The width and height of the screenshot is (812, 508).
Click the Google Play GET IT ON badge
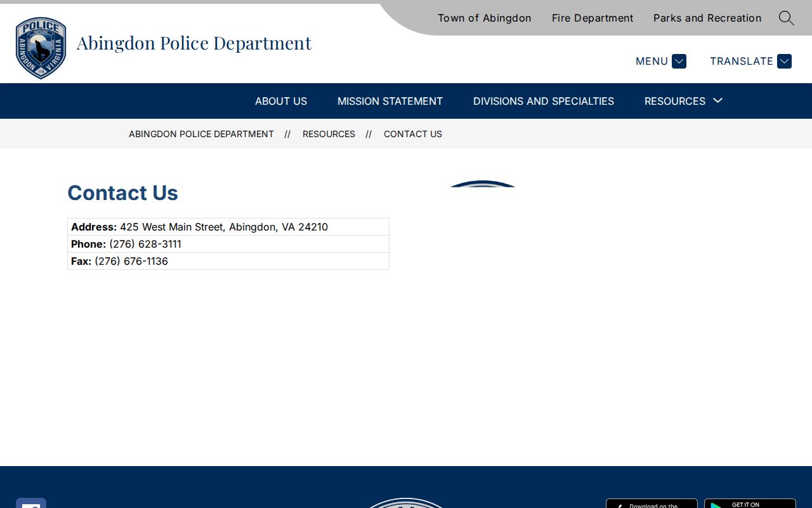pos(750,504)
